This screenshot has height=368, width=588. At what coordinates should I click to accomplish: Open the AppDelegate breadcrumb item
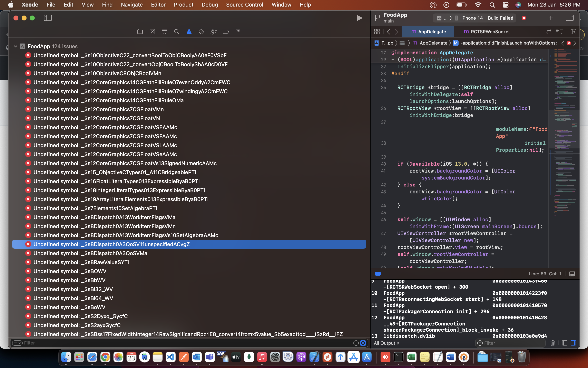pos(430,43)
